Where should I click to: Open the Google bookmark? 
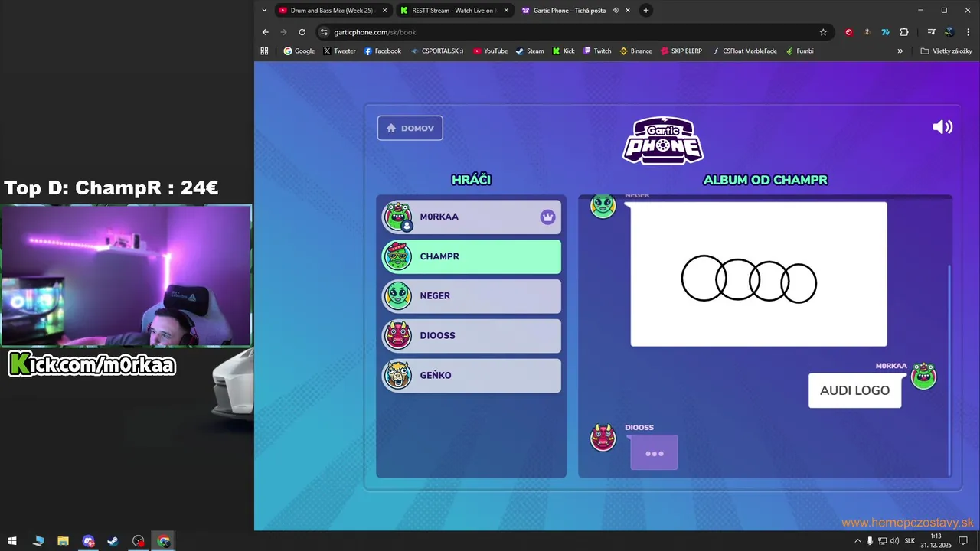pyautogui.click(x=299, y=51)
